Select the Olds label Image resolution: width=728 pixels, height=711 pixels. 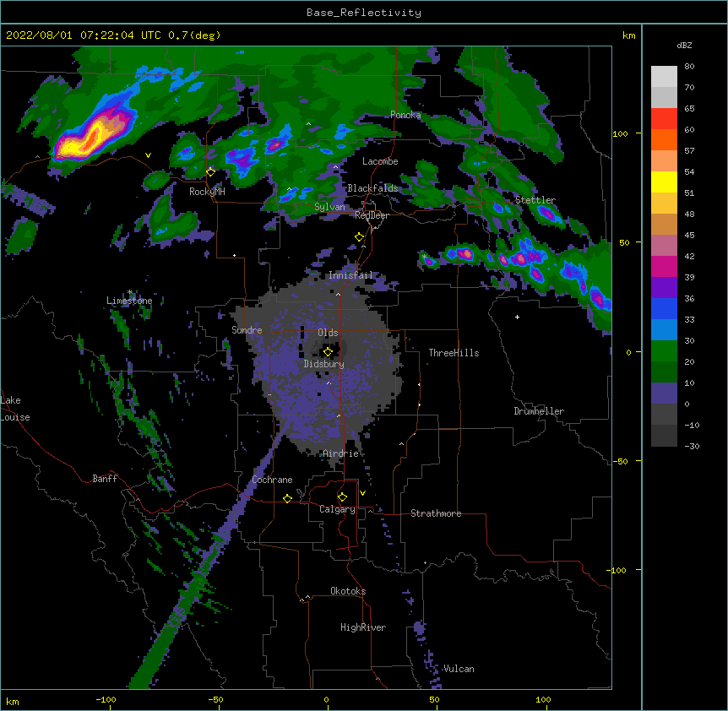(x=328, y=333)
